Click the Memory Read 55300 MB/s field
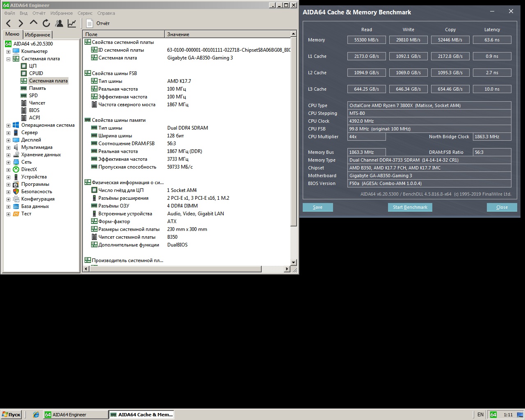The height and width of the screenshot is (420, 525). click(x=367, y=40)
